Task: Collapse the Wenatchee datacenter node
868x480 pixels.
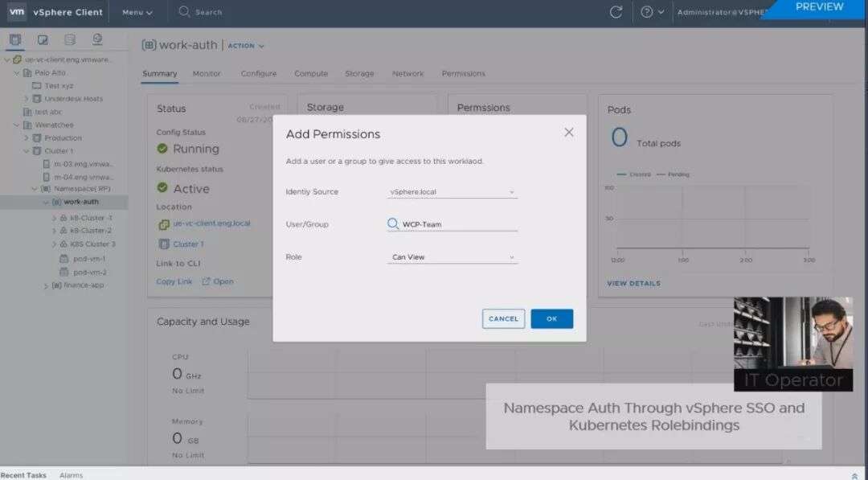Action: pos(17,125)
